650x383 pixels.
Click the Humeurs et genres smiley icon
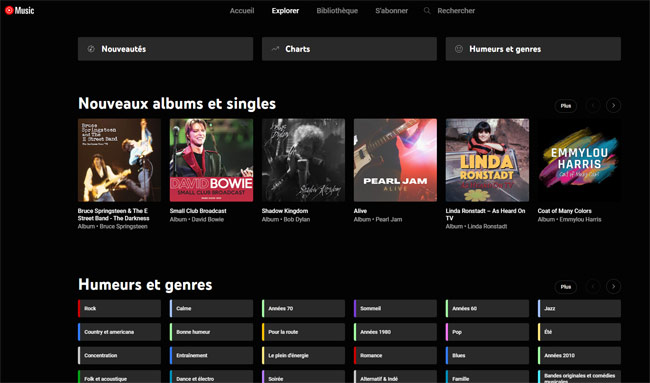click(x=459, y=49)
